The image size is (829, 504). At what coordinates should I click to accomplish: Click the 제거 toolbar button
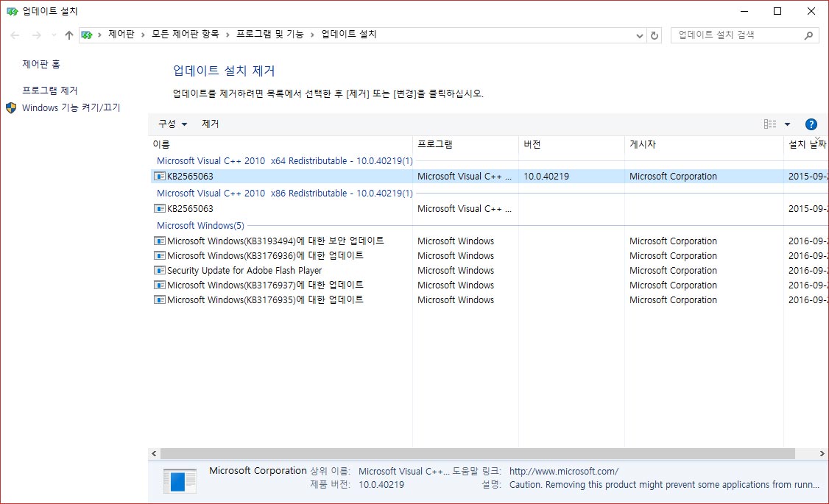click(210, 124)
